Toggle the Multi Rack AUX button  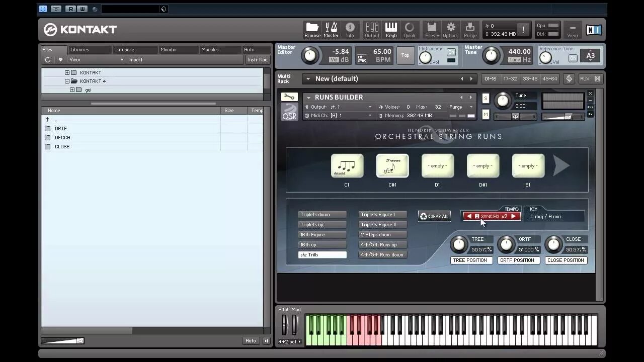click(585, 79)
